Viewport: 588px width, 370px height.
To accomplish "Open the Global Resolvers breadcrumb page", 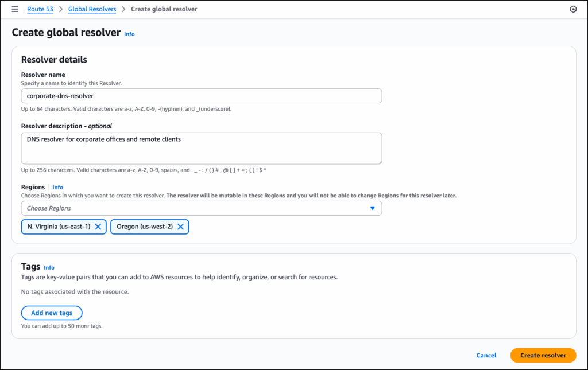I will tap(92, 9).
